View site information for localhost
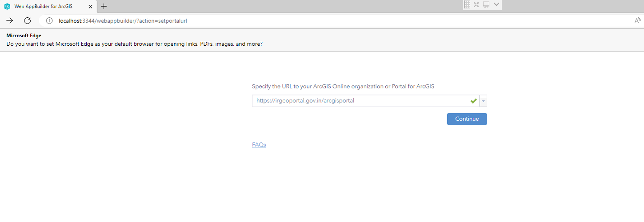 point(49,20)
